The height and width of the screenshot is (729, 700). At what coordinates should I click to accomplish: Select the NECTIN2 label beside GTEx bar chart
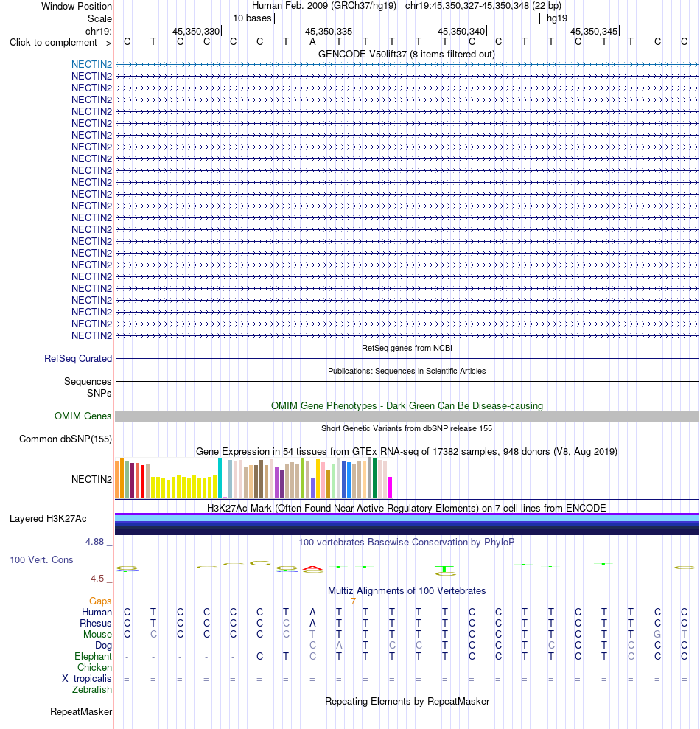(91, 479)
